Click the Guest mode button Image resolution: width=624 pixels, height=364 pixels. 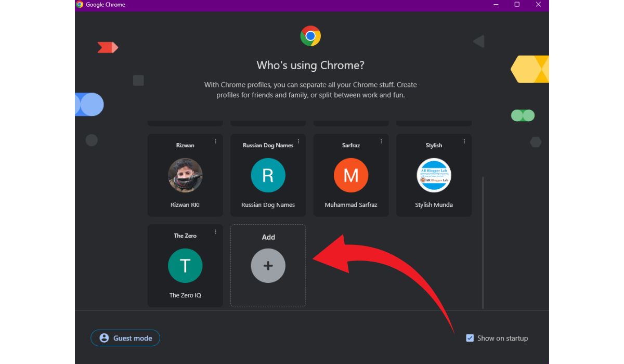coord(125,338)
